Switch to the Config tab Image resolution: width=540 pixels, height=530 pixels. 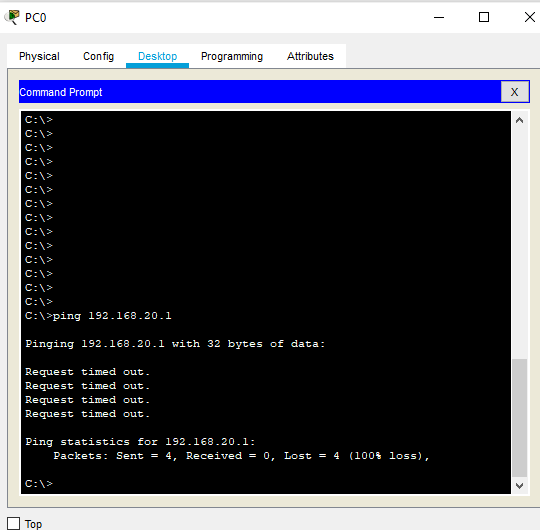tap(98, 56)
